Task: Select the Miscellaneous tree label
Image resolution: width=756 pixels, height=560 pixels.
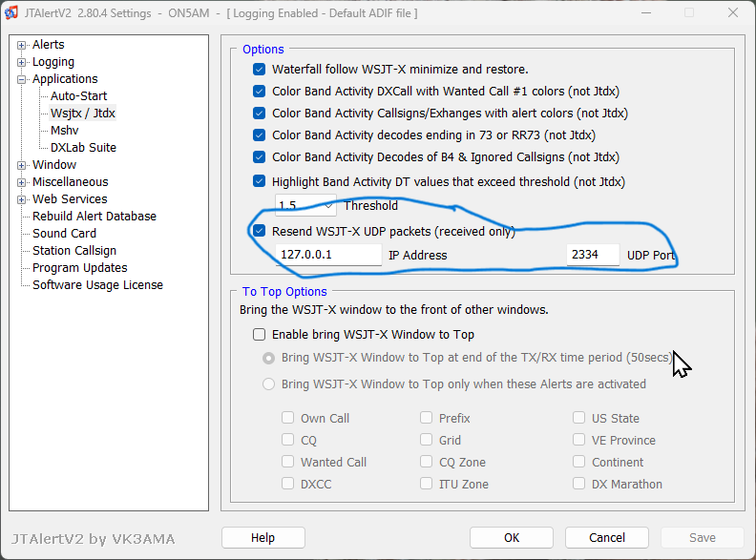Action: pos(70,181)
